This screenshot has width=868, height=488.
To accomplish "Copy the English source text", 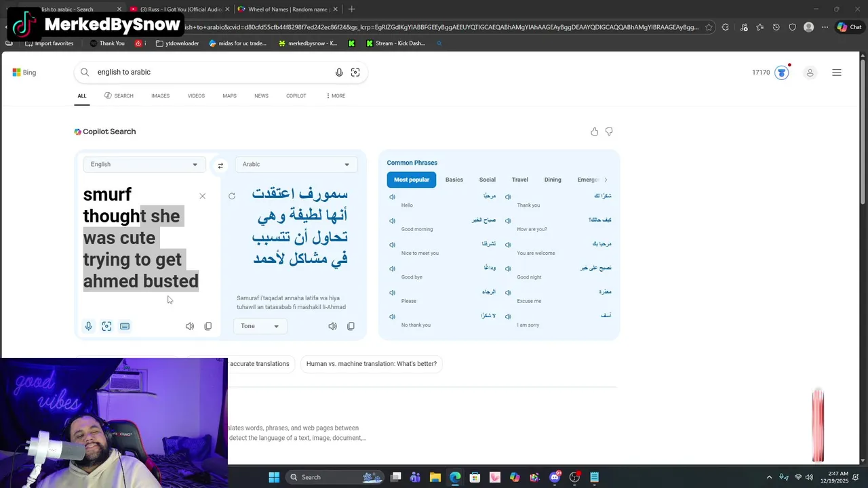I will point(208,326).
